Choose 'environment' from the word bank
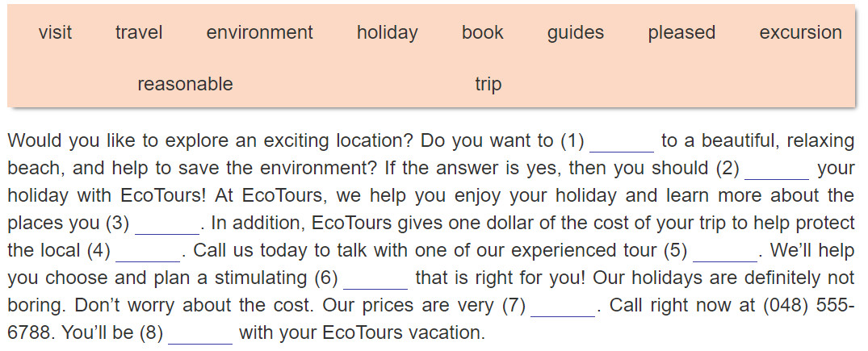The height and width of the screenshot is (351, 868). coord(260,32)
